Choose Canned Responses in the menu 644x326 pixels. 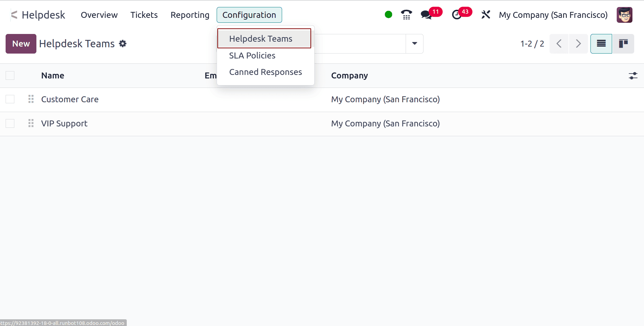[265, 72]
